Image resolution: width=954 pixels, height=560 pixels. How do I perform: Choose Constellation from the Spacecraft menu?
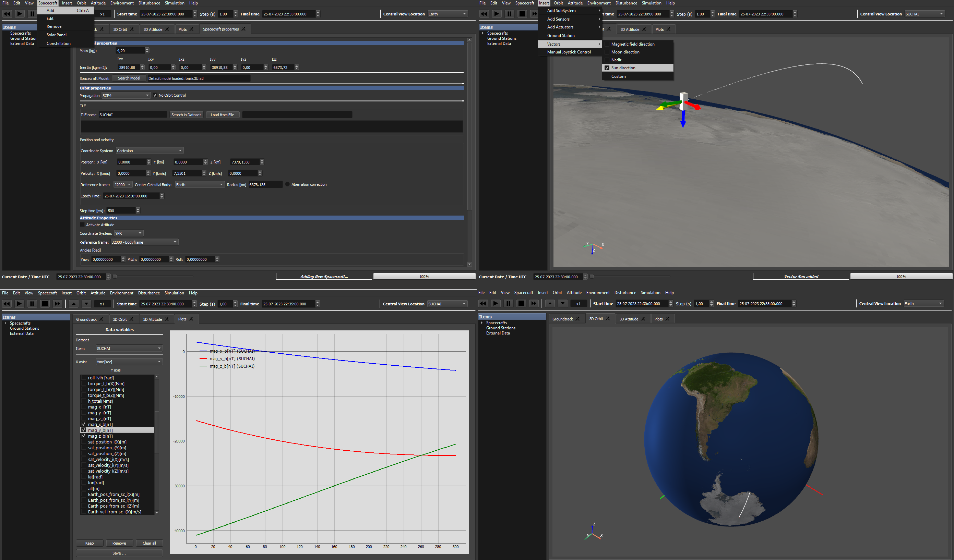point(58,44)
